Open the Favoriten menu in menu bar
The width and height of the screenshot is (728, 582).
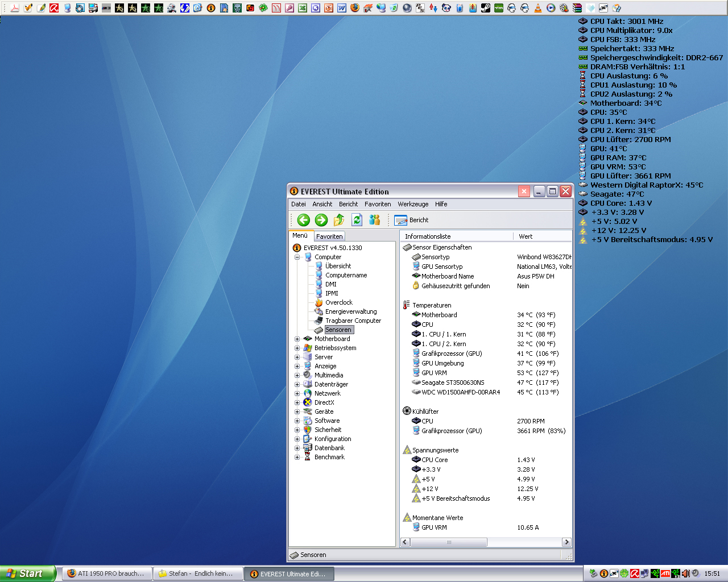click(378, 204)
